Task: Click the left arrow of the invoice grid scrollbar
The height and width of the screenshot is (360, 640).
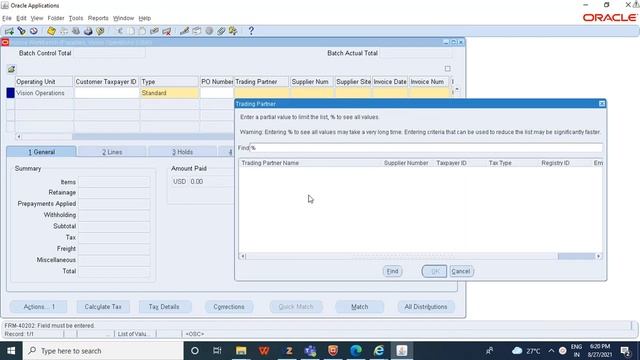Action: 18,137
